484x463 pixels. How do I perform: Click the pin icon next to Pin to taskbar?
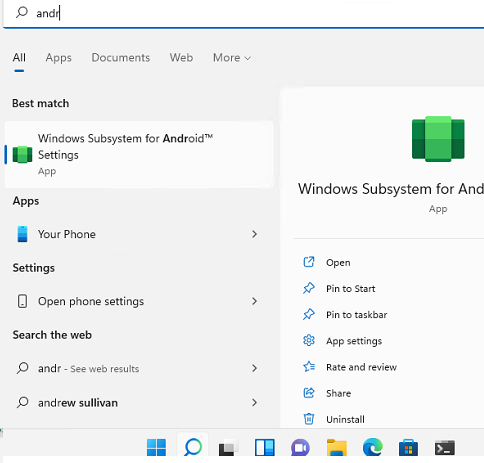309,314
